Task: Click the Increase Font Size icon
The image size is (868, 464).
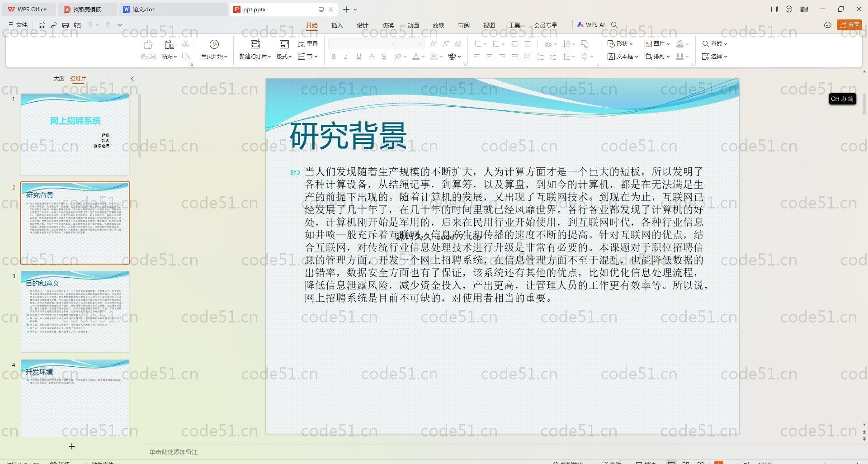Action: [433, 44]
